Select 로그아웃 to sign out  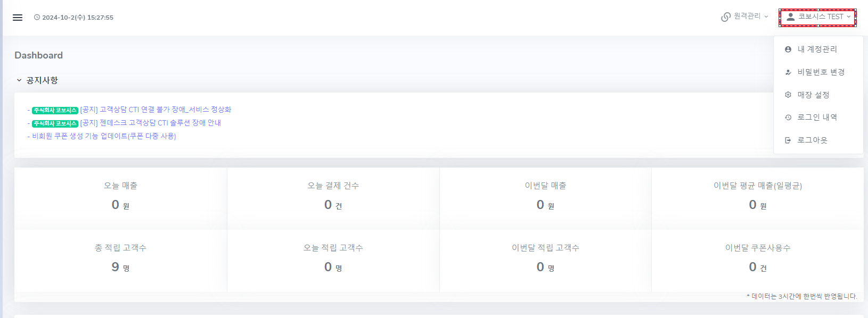(x=812, y=140)
